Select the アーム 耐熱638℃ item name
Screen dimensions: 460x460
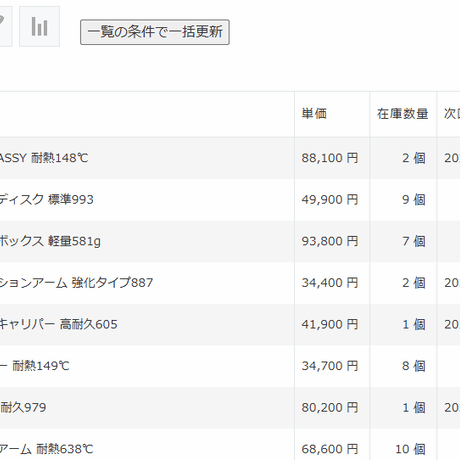[46, 449]
